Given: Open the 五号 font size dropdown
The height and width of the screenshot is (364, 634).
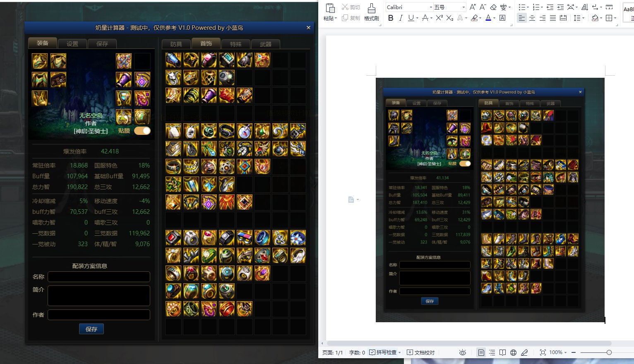Looking at the screenshot, I should pos(463,7).
